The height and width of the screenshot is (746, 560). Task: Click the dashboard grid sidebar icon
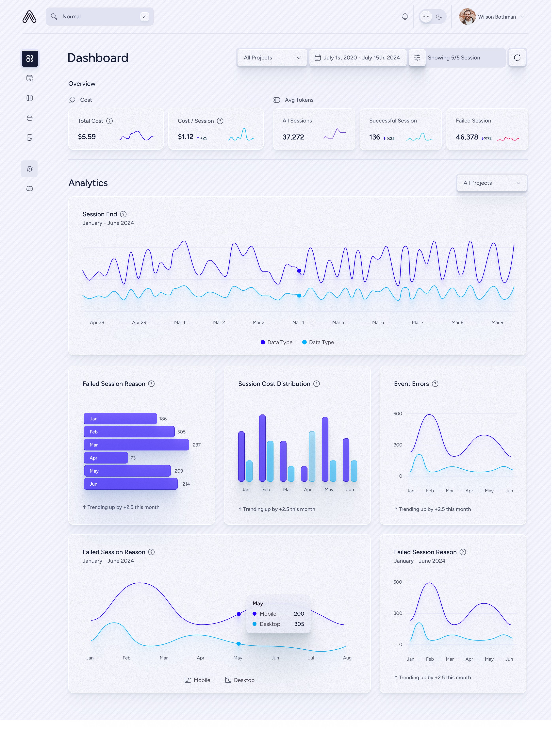click(30, 58)
